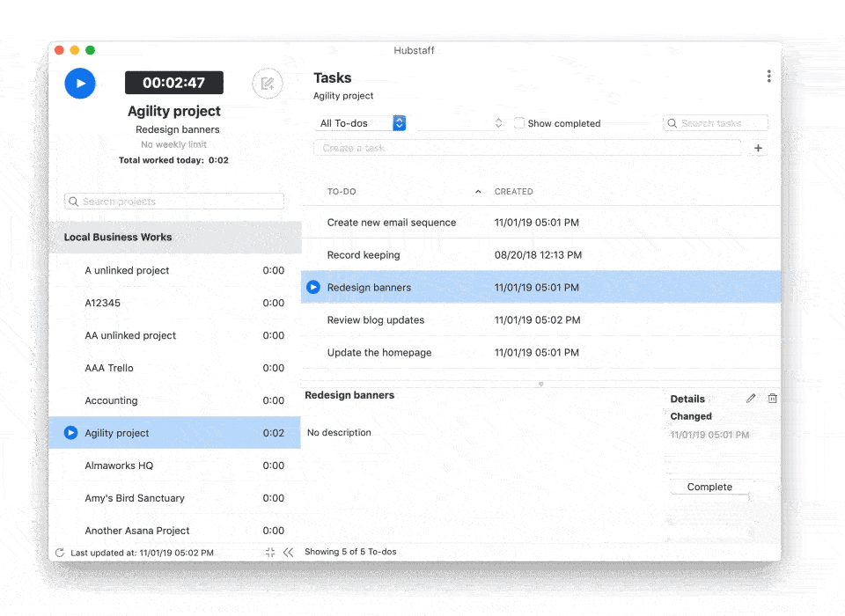
Task: Select the AAA Trello project
Action: tap(174, 368)
